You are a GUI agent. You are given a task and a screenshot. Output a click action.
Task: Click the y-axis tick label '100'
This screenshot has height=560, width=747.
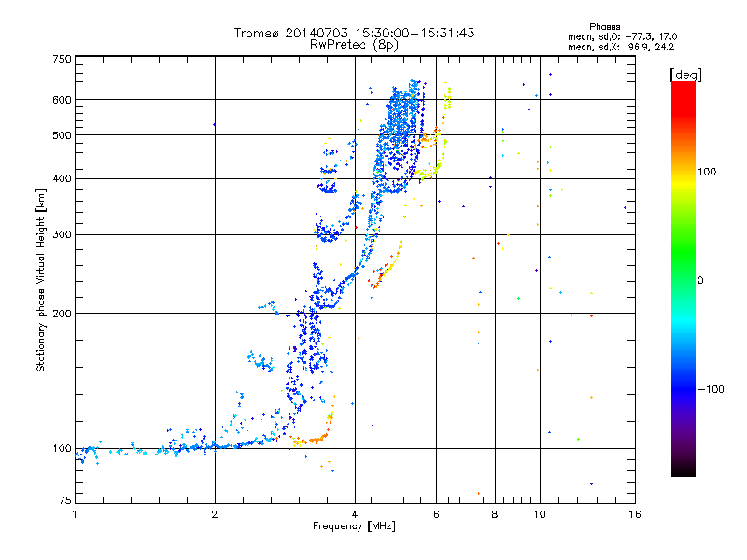[x=62, y=449]
